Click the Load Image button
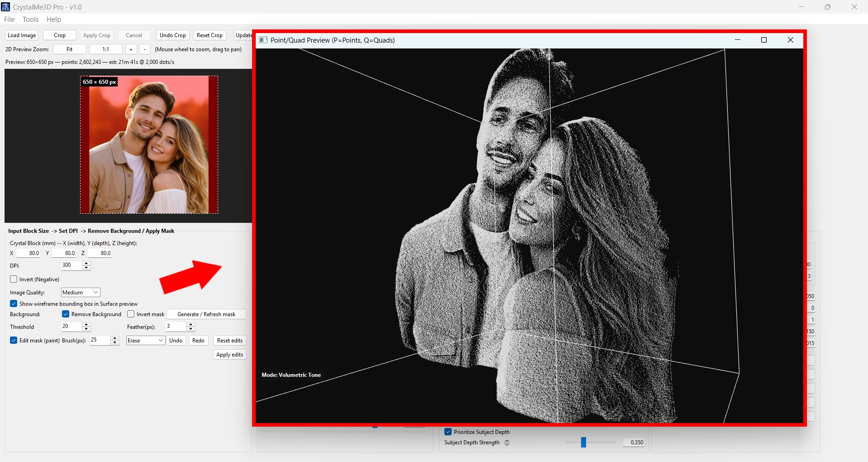The height and width of the screenshot is (462, 868). point(22,35)
